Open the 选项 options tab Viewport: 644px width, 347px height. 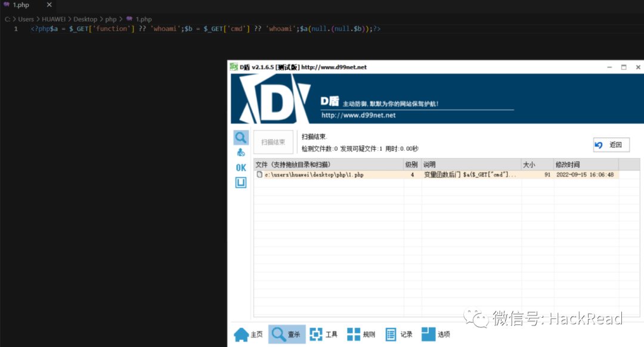(x=436, y=334)
